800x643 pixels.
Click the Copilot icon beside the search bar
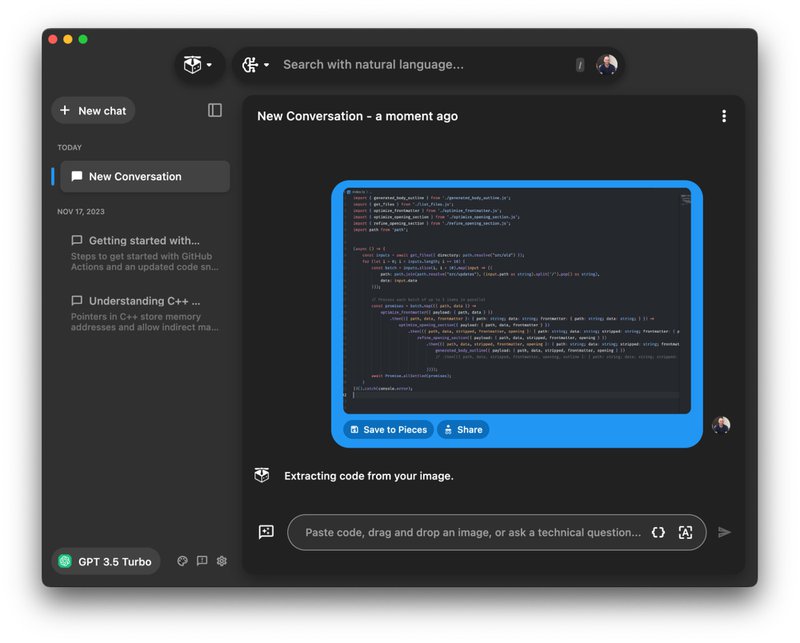pyautogui.click(x=247, y=63)
